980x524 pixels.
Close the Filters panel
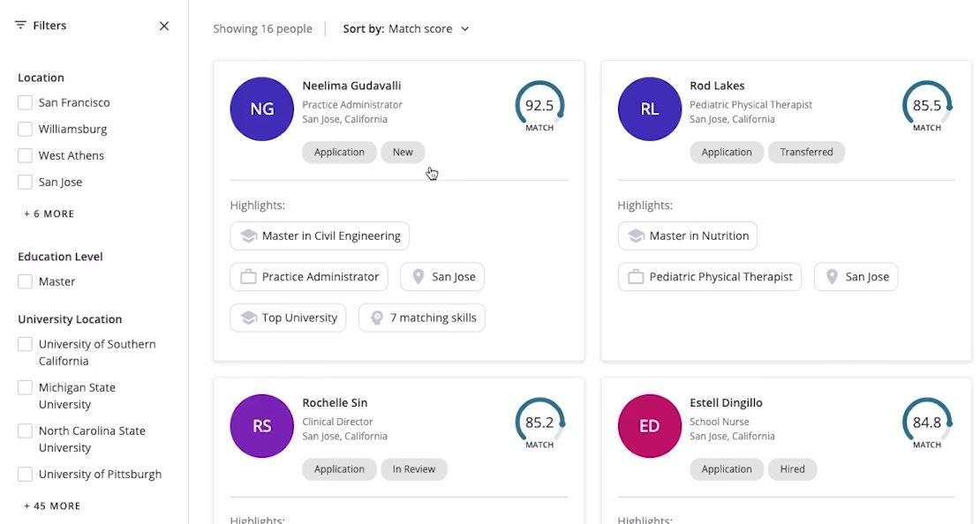[164, 26]
